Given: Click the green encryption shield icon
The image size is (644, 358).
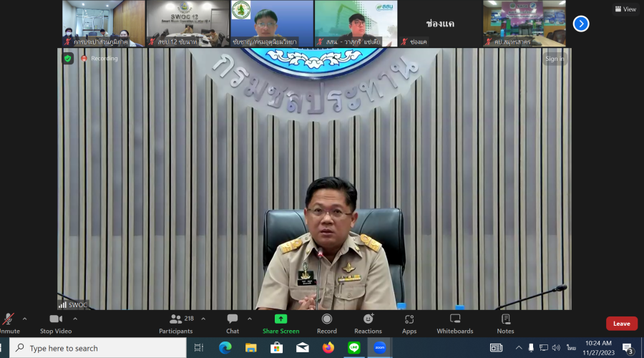Looking at the screenshot, I should [68, 59].
